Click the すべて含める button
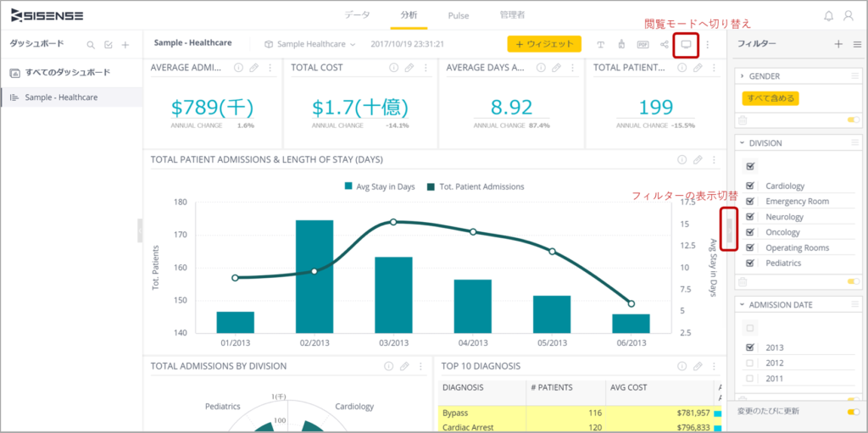This screenshot has height=433, width=868. point(771,98)
